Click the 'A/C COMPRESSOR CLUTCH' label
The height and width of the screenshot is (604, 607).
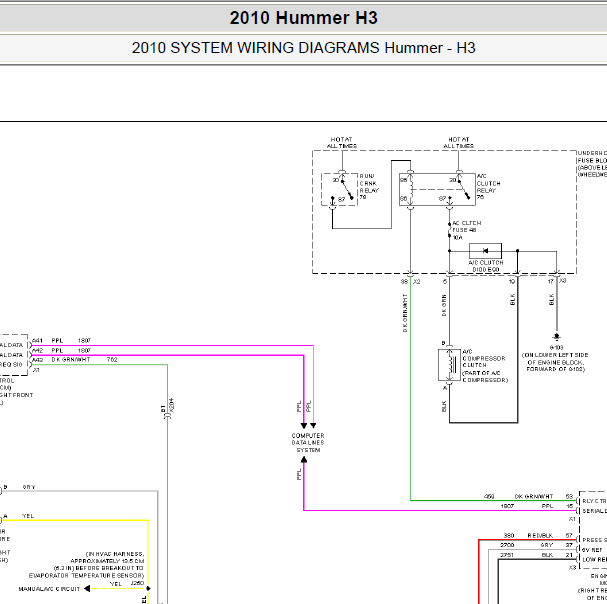coord(484,358)
